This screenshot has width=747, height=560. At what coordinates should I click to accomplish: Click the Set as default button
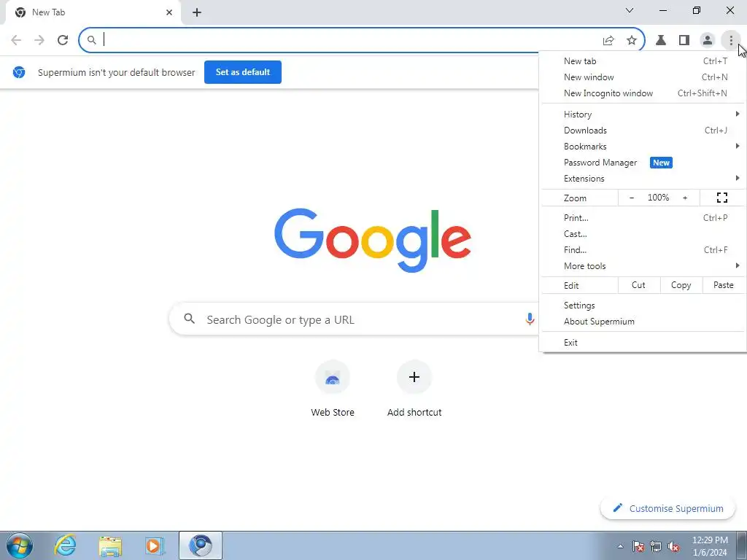coord(243,72)
